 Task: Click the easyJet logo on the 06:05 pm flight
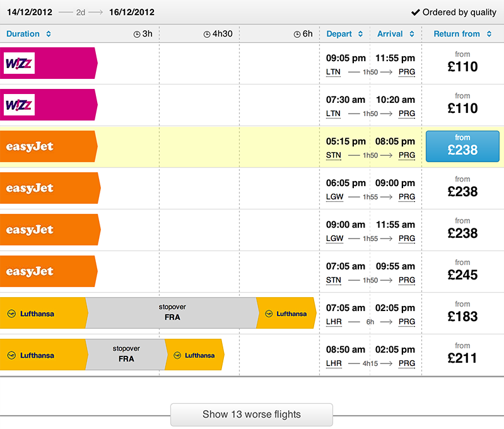click(30, 188)
